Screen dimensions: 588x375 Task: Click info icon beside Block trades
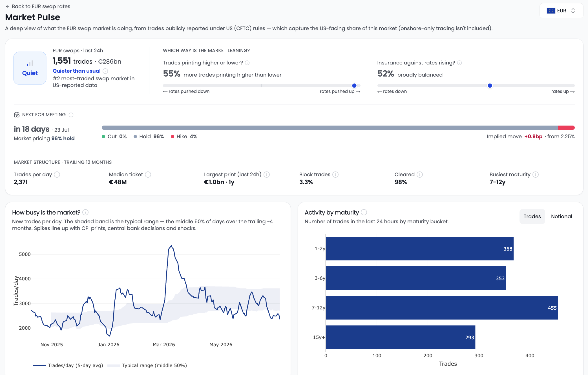point(335,175)
